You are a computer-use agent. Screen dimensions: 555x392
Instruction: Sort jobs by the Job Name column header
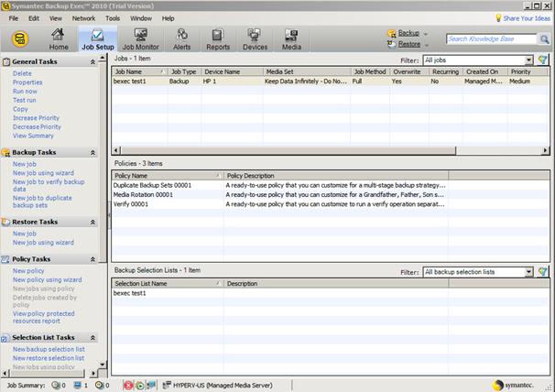click(x=140, y=71)
